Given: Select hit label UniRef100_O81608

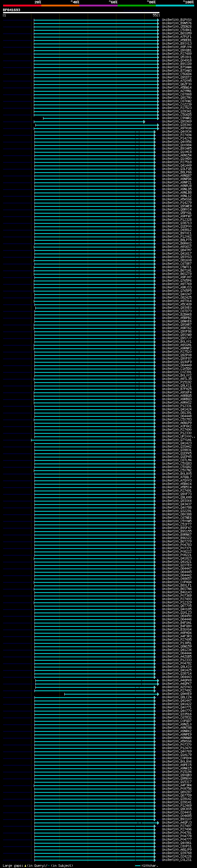Looking at the screenshot, I should [x=177, y=260].
